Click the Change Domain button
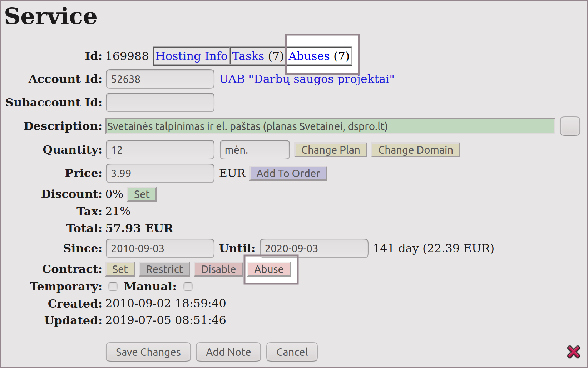 coord(415,150)
